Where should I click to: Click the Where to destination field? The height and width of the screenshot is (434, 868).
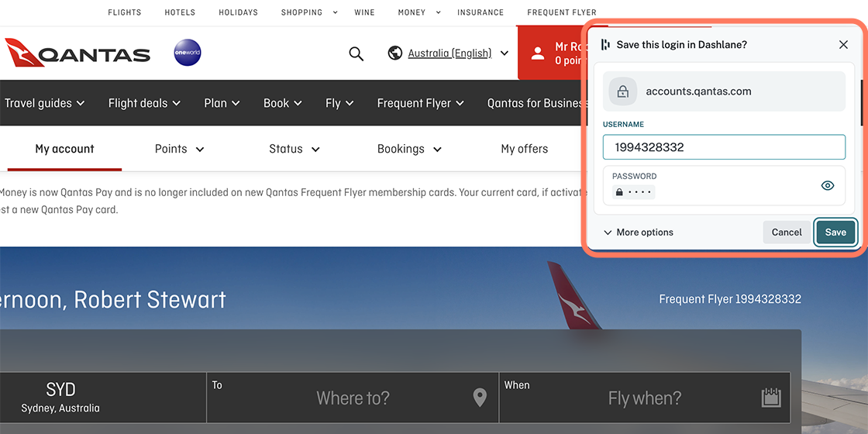pos(353,398)
